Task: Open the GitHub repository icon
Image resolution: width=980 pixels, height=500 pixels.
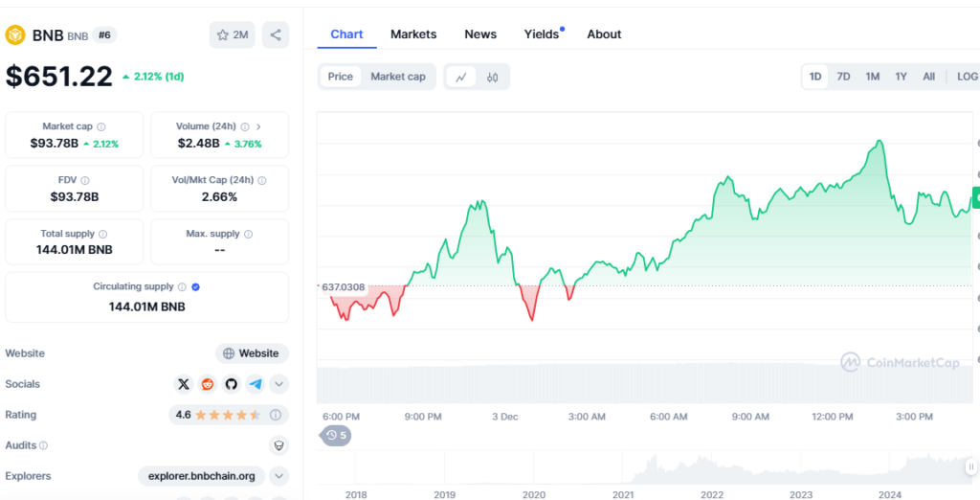Action: [x=231, y=384]
